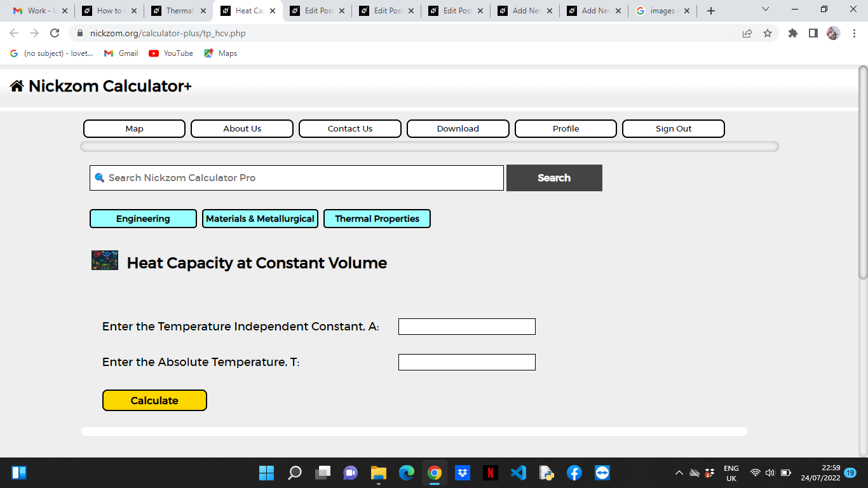This screenshot has height=488, width=868.
Task: Open Chrome extensions puzzle icon
Action: pos(792,33)
